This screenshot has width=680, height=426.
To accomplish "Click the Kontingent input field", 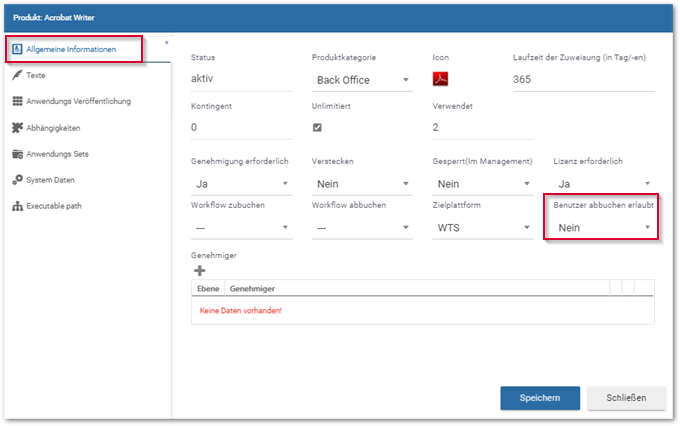I will pos(242,128).
